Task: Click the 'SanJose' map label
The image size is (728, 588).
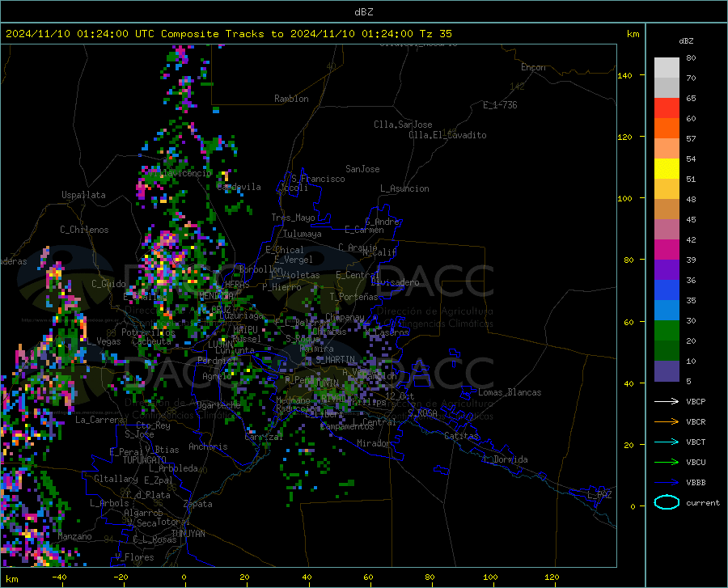Action: tap(362, 169)
